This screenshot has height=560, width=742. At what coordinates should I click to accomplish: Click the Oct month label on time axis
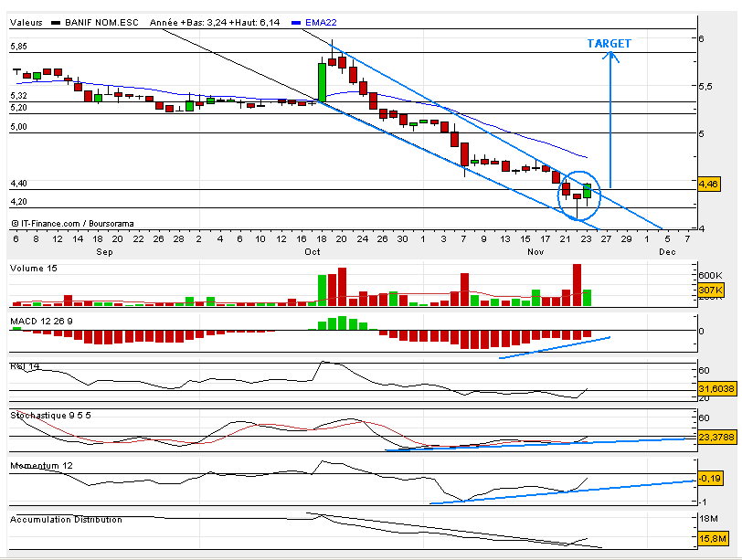(313, 251)
